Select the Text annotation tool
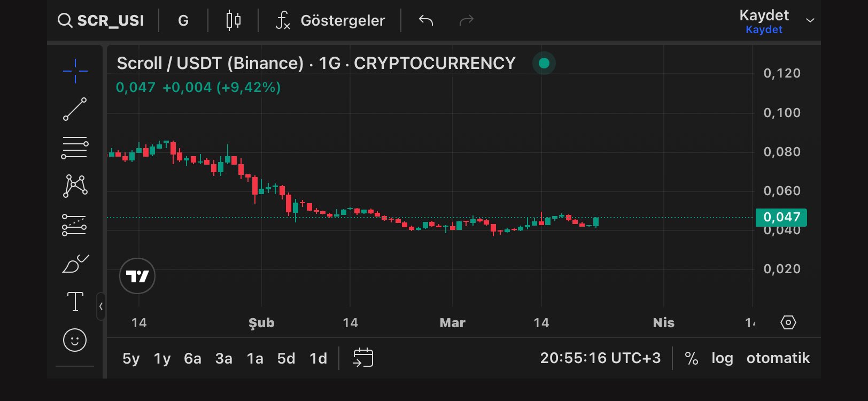 [75, 302]
